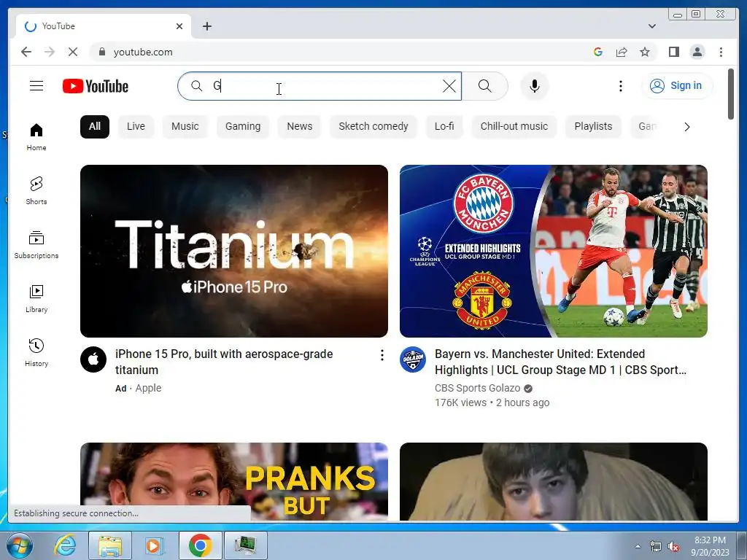Image resolution: width=747 pixels, height=560 pixels.
Task: Click the YouTube logo
Action: point(96,86)
